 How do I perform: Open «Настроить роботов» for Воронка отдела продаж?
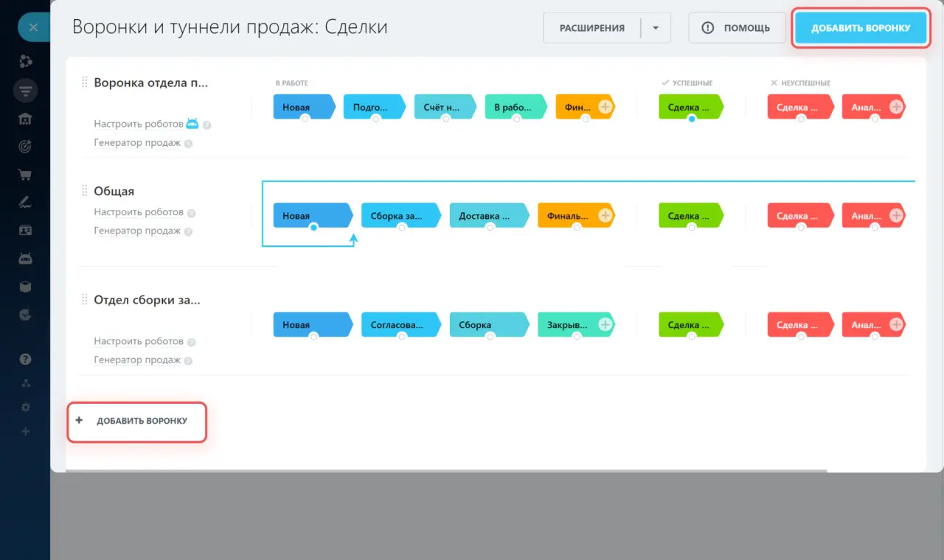[x=137, y=124]
